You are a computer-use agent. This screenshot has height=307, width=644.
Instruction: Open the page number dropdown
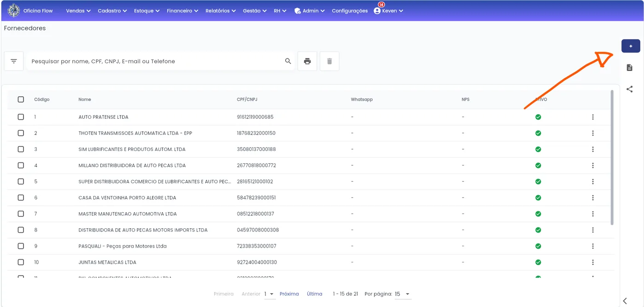(270, 294)
